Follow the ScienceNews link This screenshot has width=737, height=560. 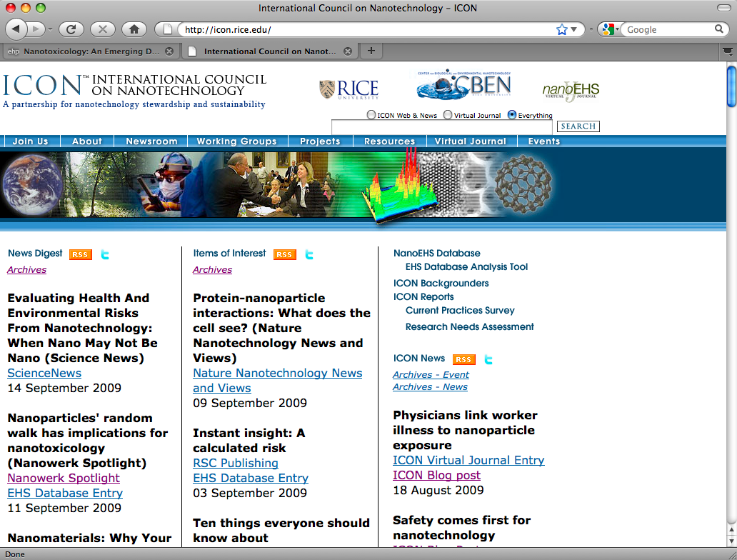click(x=44, y=374)
